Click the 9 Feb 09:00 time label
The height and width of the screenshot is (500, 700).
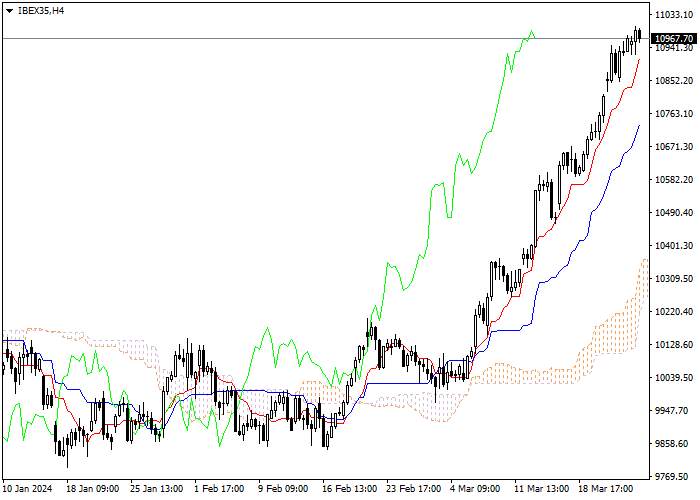coord(283,489)
